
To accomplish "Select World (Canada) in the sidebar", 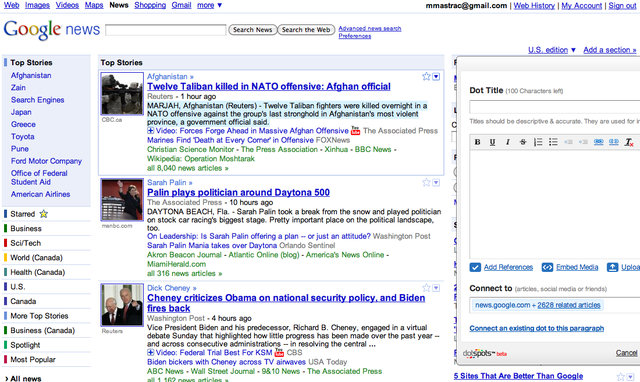I will coord(36,258).
